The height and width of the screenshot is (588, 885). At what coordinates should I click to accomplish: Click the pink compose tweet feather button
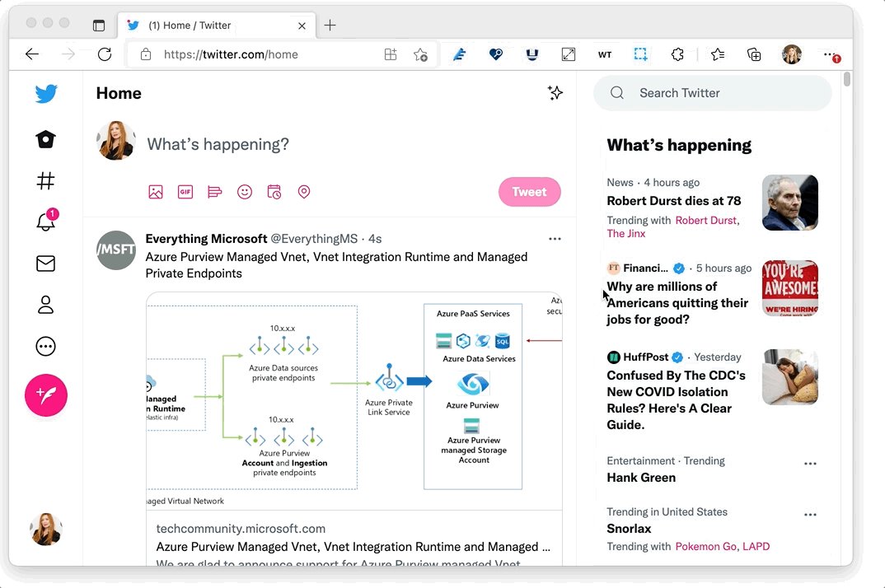[45, 395]
